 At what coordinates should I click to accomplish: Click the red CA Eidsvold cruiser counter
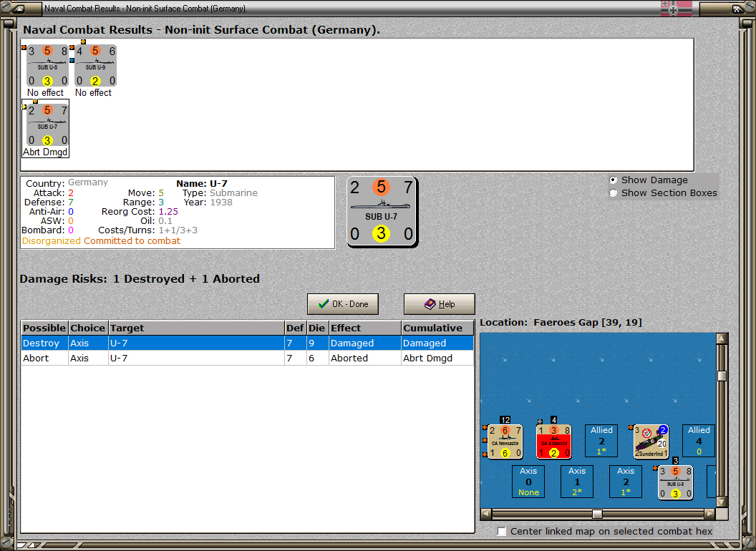(554, 442)
